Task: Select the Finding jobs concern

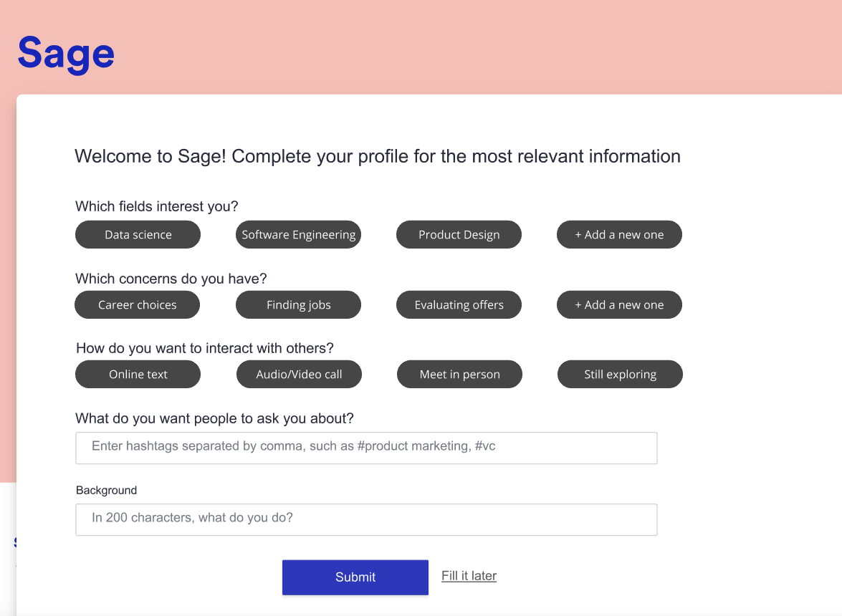Action: 298,304
